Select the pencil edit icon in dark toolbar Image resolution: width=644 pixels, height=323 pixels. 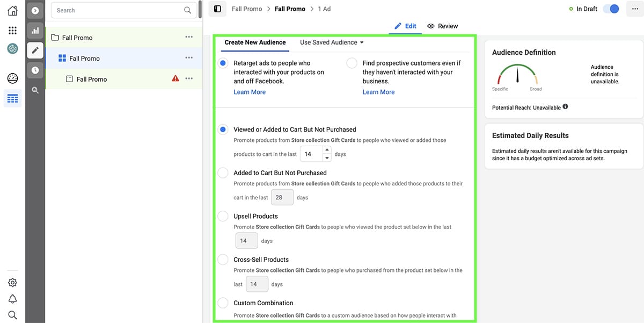(35, 51)
